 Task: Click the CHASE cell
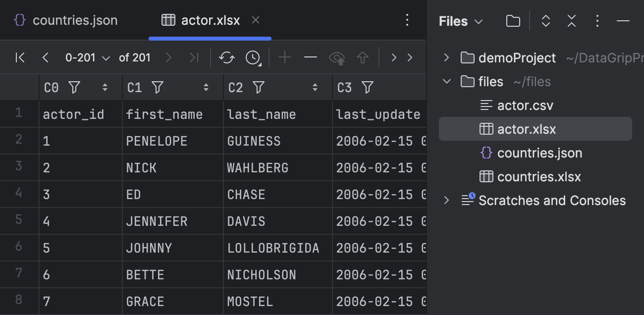click(278, 195)
